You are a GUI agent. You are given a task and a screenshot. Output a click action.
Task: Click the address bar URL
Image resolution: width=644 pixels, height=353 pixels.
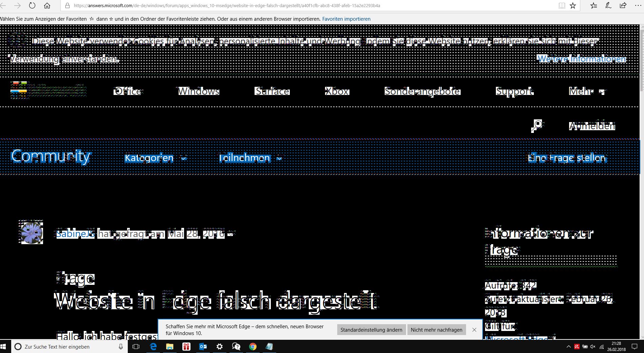pos(227,6)
